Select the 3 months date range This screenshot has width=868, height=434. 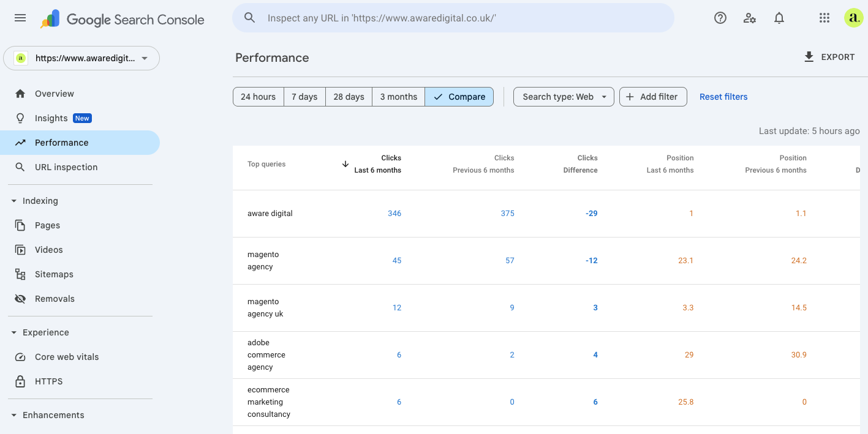398,97
